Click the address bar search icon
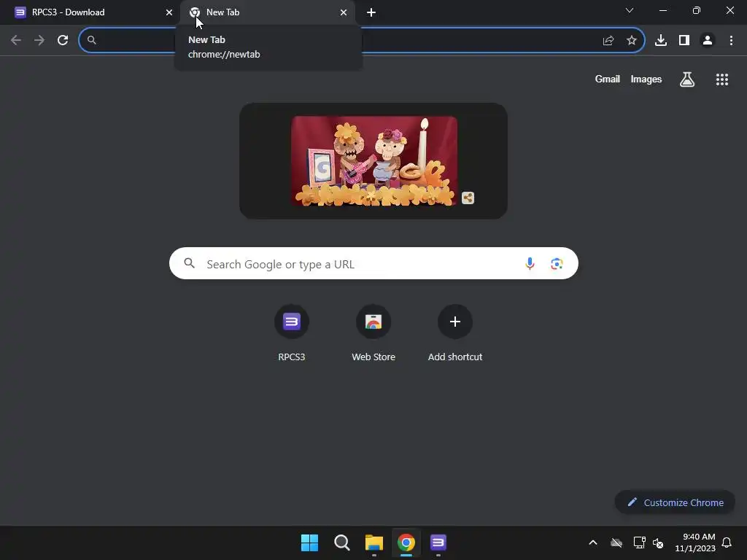This screenshot has height=560, width=747. click(x=91, y=40)
